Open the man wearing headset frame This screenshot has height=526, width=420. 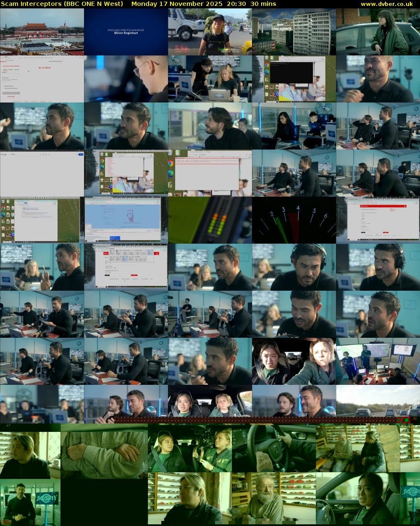294,267
